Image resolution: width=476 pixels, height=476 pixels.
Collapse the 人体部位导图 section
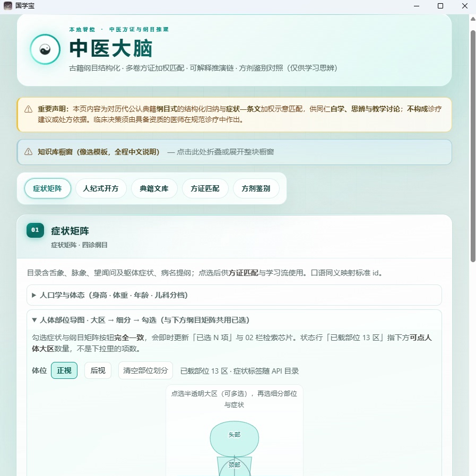[x=235, y=320]
